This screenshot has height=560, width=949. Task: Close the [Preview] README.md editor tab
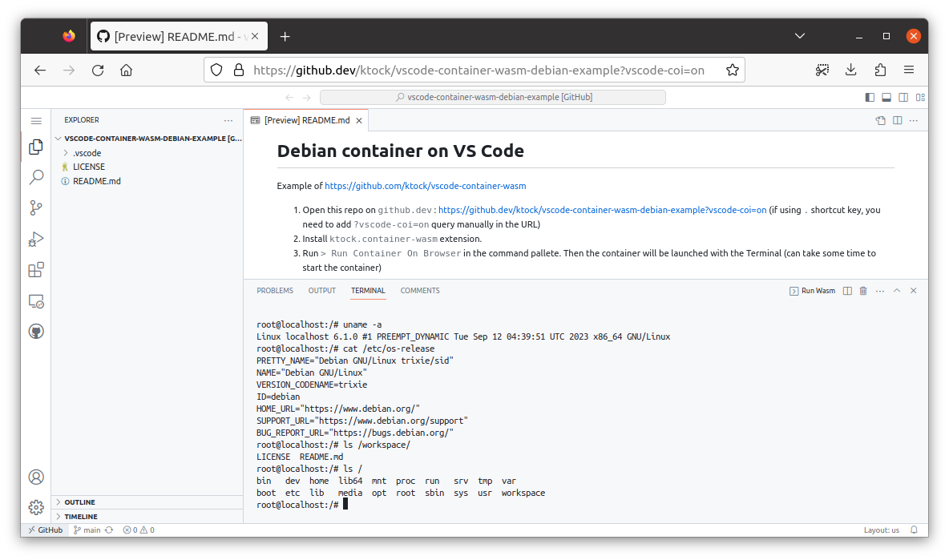(359, 121)
